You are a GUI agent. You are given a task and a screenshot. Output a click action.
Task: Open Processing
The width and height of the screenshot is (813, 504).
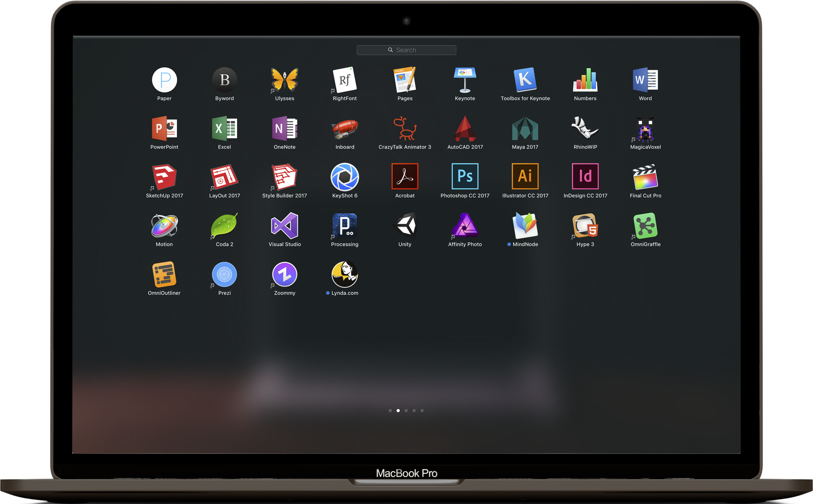tap(345, 226)
